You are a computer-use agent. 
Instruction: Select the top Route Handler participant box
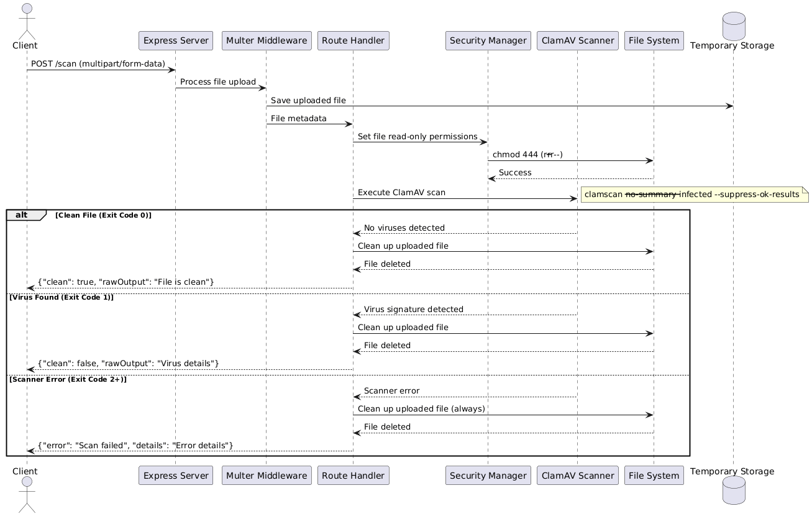(x=353, y=41)
